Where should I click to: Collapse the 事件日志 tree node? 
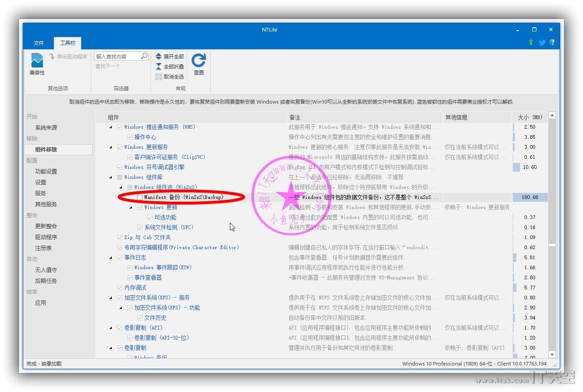(111, 258)
